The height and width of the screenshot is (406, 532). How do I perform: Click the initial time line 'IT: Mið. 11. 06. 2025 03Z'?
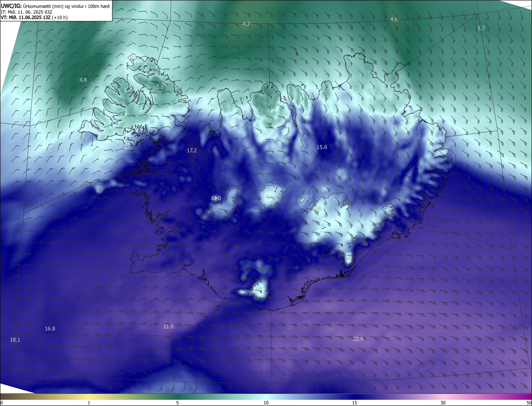pos(26,12)
